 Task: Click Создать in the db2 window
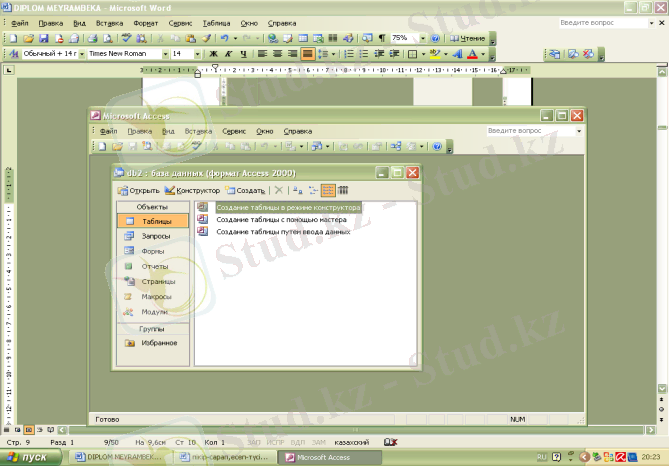246,190
